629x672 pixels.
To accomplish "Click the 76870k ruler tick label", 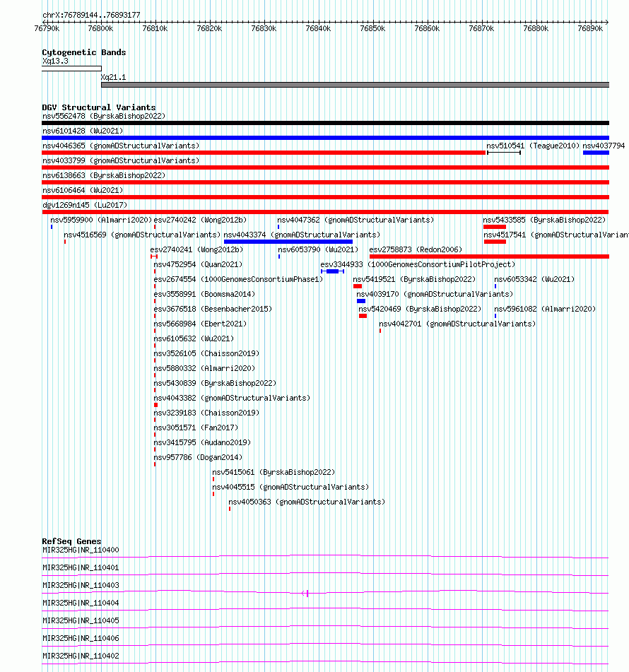I will coord(481,29).
